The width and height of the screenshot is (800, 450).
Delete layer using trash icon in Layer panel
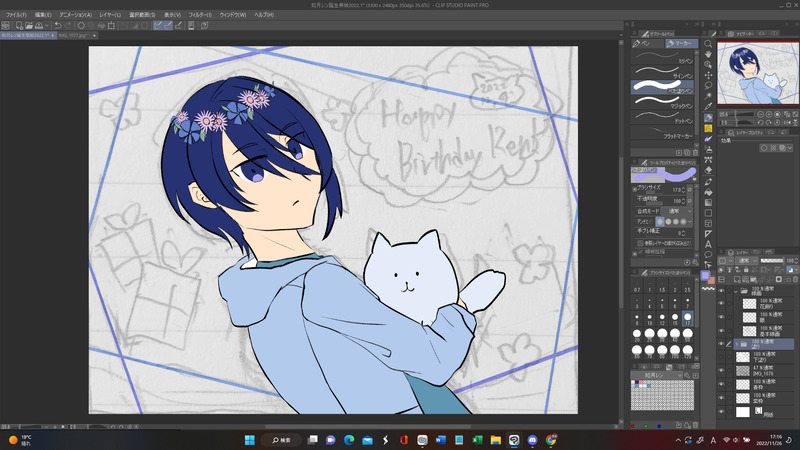[795, 280]
